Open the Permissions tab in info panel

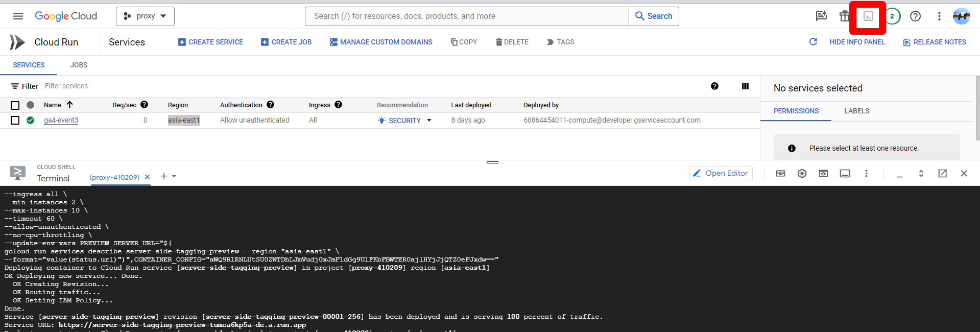[x=796, y=111]
